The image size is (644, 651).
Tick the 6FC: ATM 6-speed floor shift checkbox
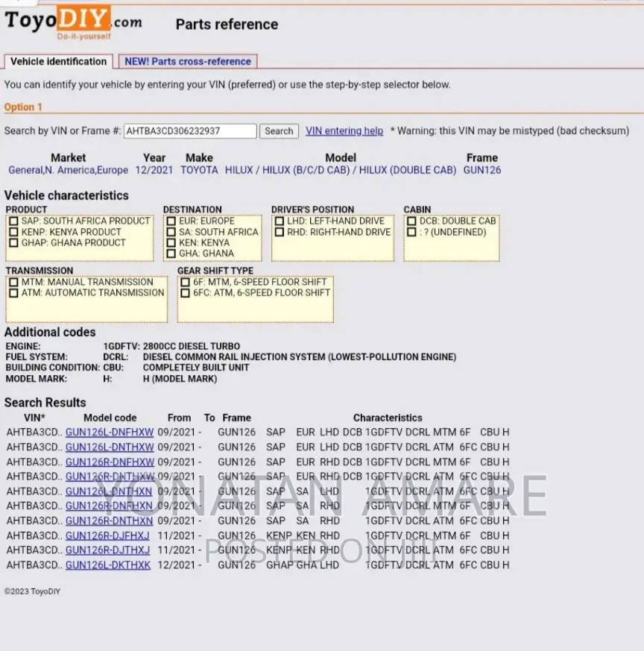186,293
